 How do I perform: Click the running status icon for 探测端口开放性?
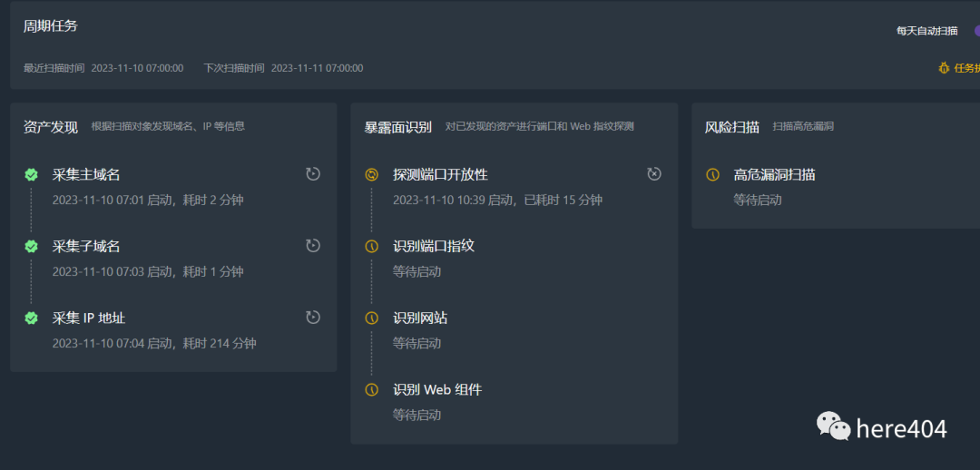click(x=371, y=174)
